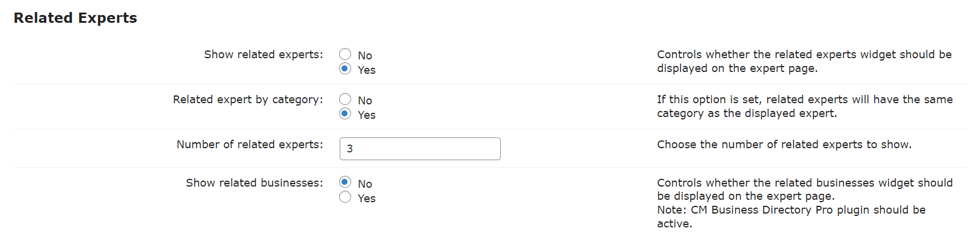980x240 pixels.
Task: Click the 'No' text label under Related expert by category
Action: (x=365, y=101)
